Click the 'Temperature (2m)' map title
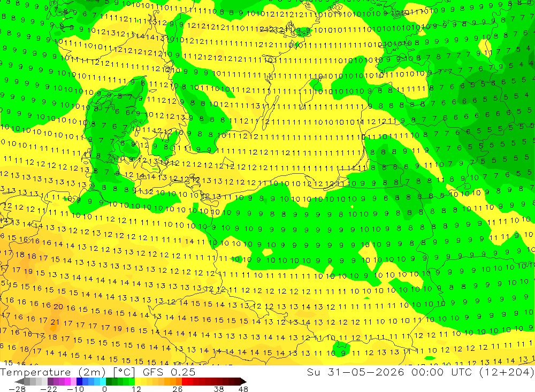Image resolution: width=535 pixels, height=392 pixels. point(52,372)
